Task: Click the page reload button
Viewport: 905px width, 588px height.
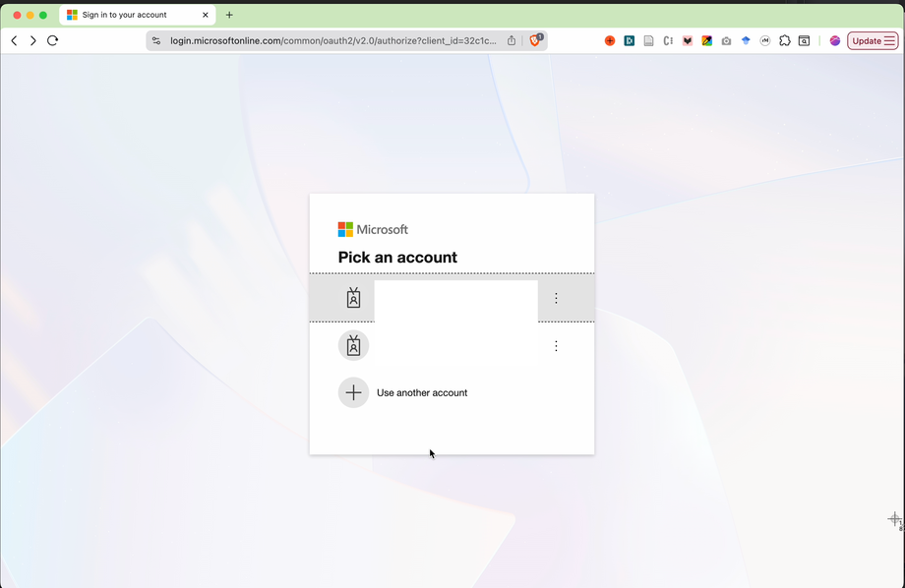Action: [x=52, y=40]
